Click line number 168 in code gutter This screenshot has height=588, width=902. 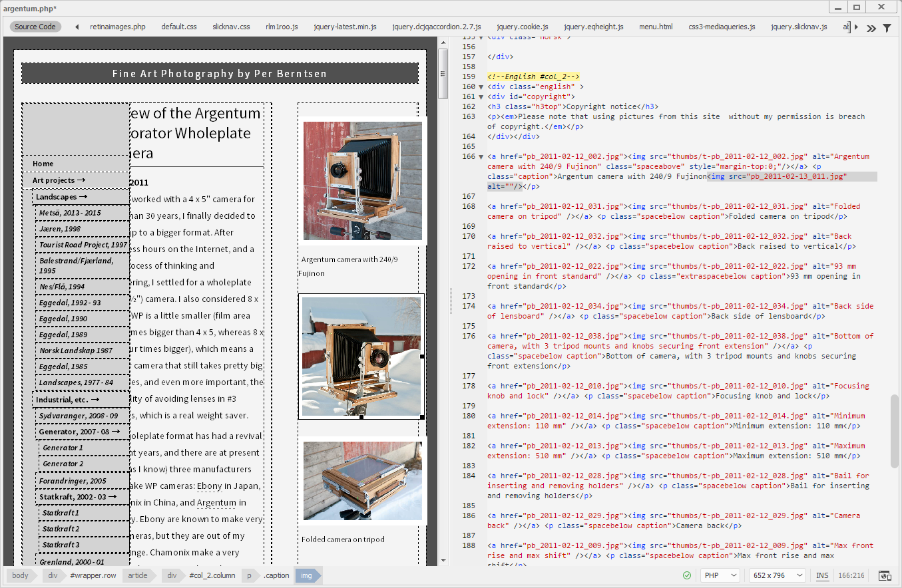[469, 206]
